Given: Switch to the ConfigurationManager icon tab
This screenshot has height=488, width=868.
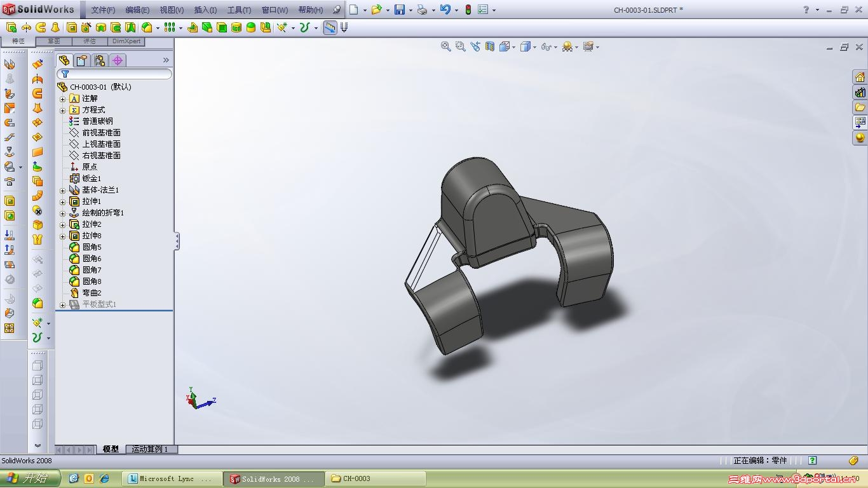Looking at the screenshot, I should (x=100, y=60).
